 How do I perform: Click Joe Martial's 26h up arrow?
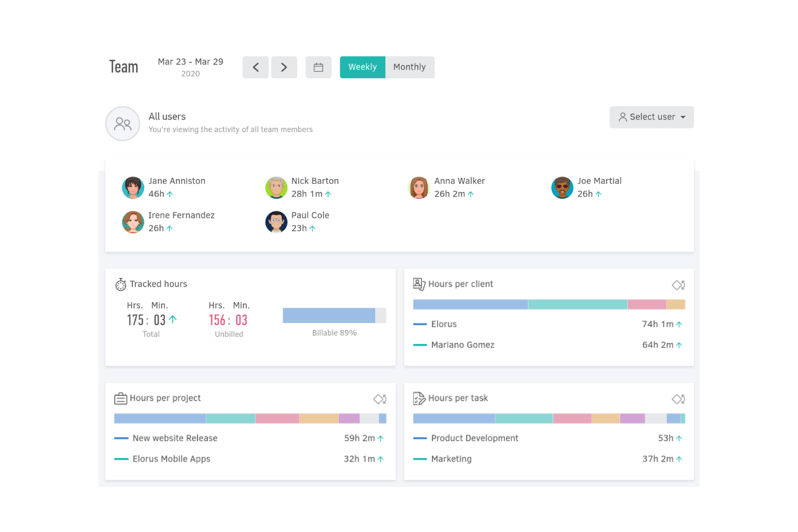coord(598,194)
